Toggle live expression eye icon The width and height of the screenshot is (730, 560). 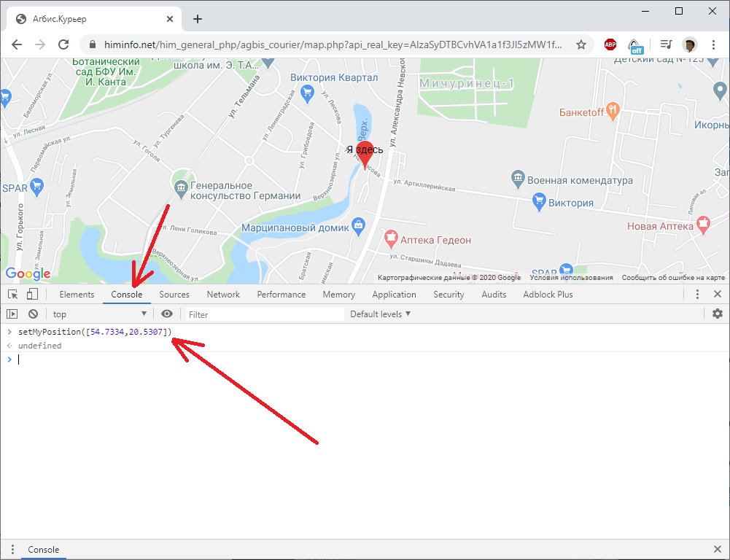point(167,314)
